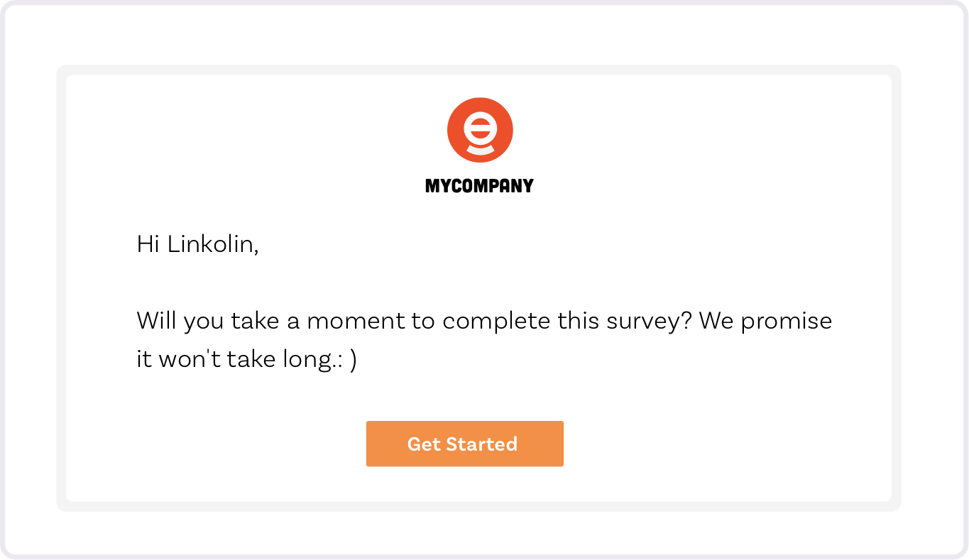969x560 pixels.
Task: Click the greeting line reading Hi Linkolin
Action: coord(199,243)
